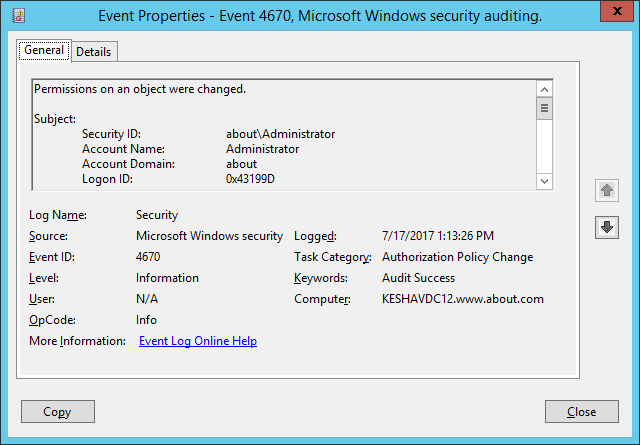Screen dimensions: 640x445
Task: Switch to the Details tab
Action: tap(94, 52)
